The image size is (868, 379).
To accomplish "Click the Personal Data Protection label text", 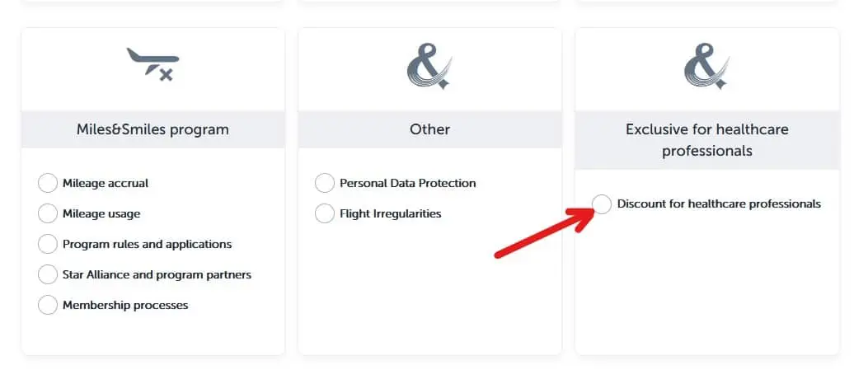I will (x=408, y=183).
